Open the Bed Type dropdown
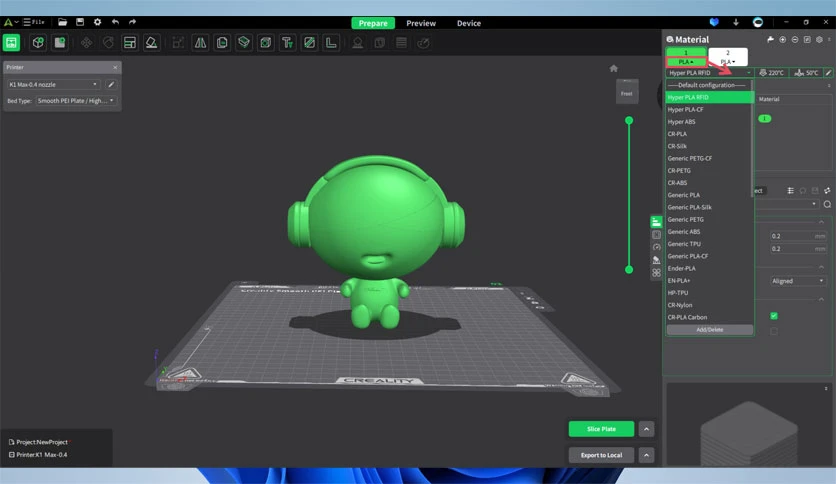836x484 pixels. tap(76, 100)
